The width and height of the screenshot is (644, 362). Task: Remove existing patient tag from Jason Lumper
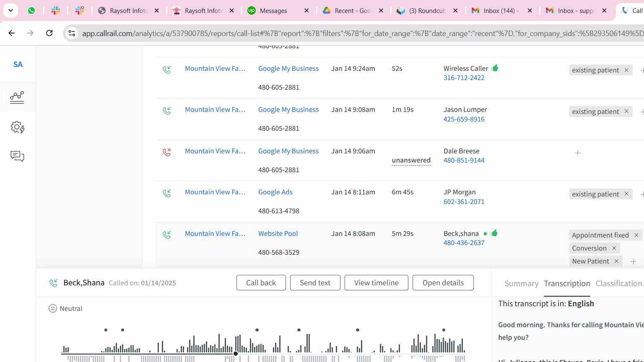[x=626, y=111]
